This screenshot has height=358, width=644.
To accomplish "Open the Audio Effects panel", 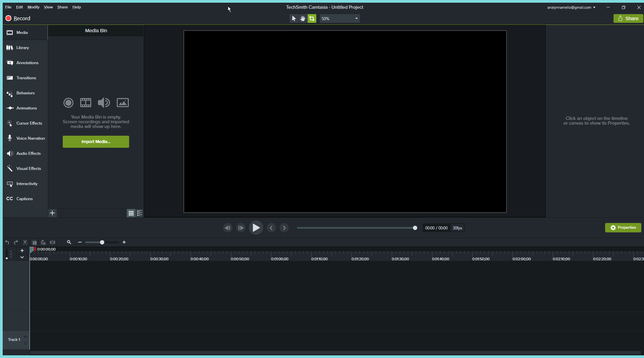I will coord(25,153).
